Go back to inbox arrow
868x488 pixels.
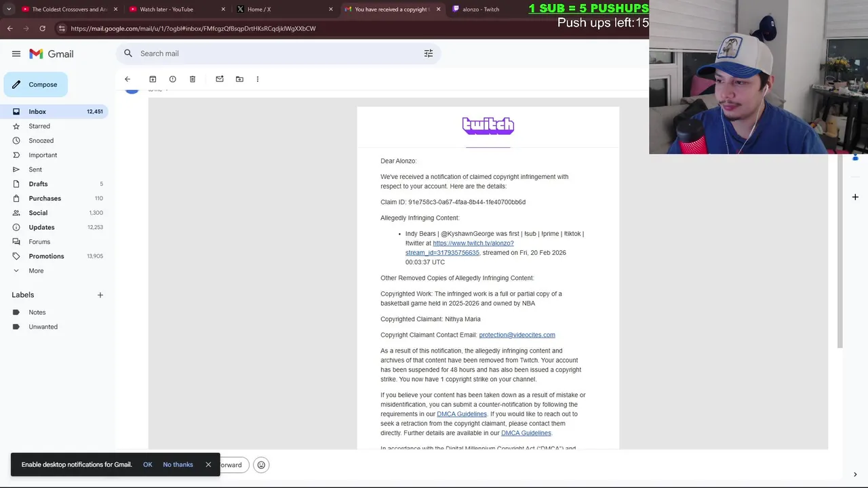(127, 79)
